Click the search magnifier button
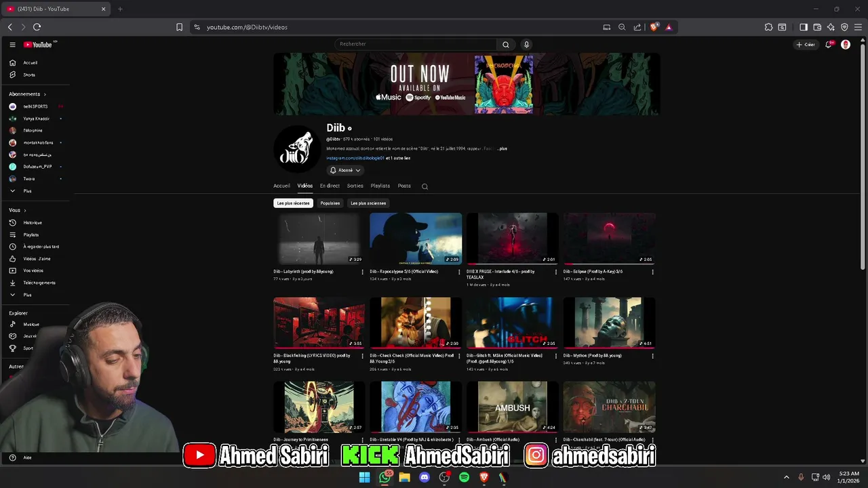The height and width of the screenshot is (488, 868). coord(505,45)
